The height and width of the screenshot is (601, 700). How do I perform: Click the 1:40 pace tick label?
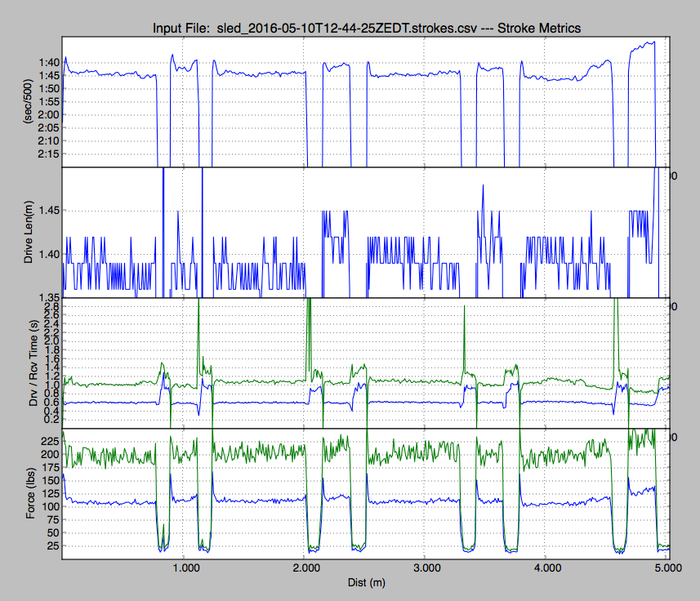coord(48,62)
